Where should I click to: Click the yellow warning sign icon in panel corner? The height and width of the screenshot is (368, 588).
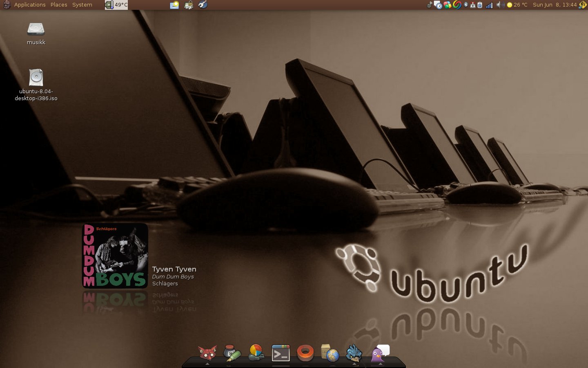pyautogui.click(x=583, y=5)
